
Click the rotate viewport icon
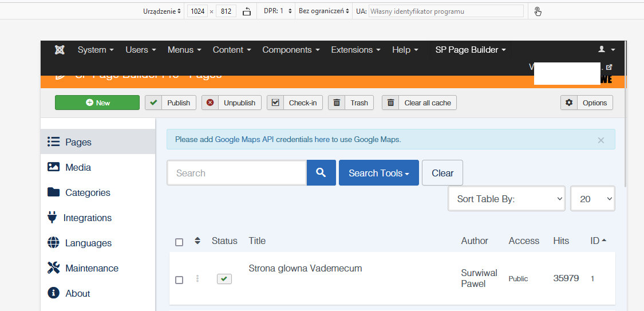coord(247,11)
